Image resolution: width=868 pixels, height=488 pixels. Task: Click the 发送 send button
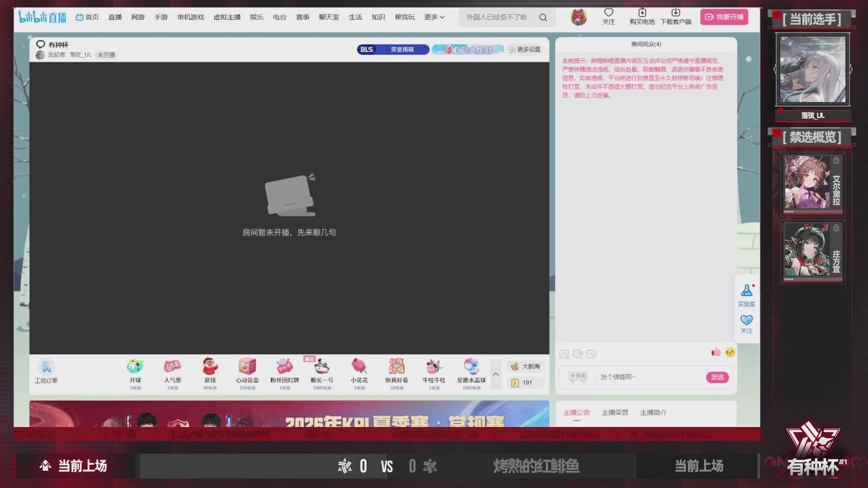coord(717,377)
